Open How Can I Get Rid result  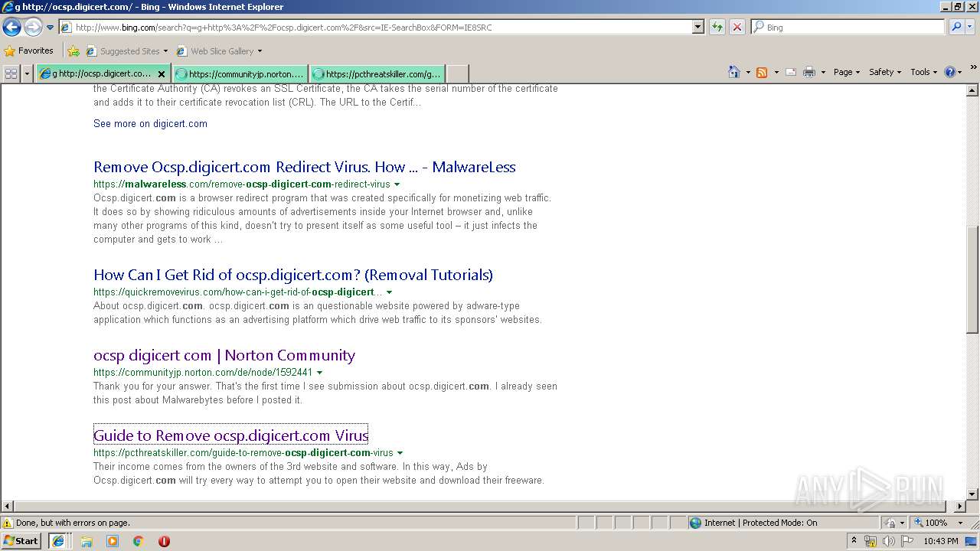[x=293, y=275]
